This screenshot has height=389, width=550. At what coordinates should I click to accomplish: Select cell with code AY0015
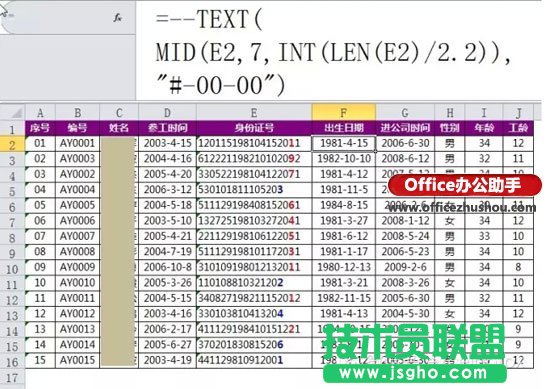tap(78, 360)
